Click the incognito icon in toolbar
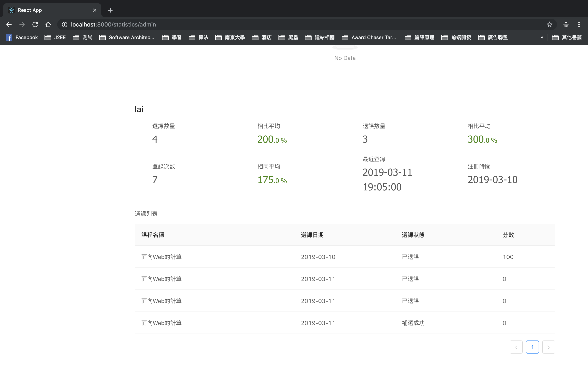The width and height of the screenshot is (588, 367). click(x=566, y=24)
